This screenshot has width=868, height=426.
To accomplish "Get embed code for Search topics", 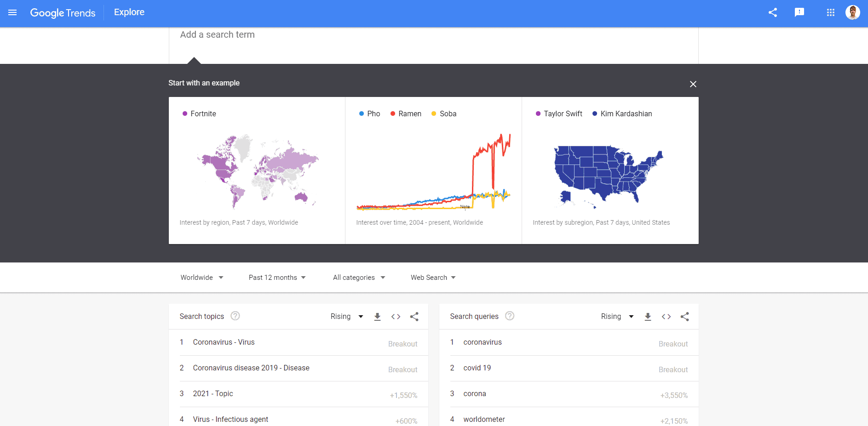I will [396, 317].
